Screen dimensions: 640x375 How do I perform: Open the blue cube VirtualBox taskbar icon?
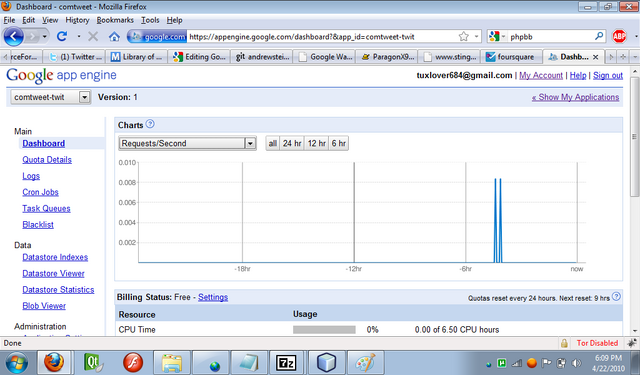coord(326,362)
